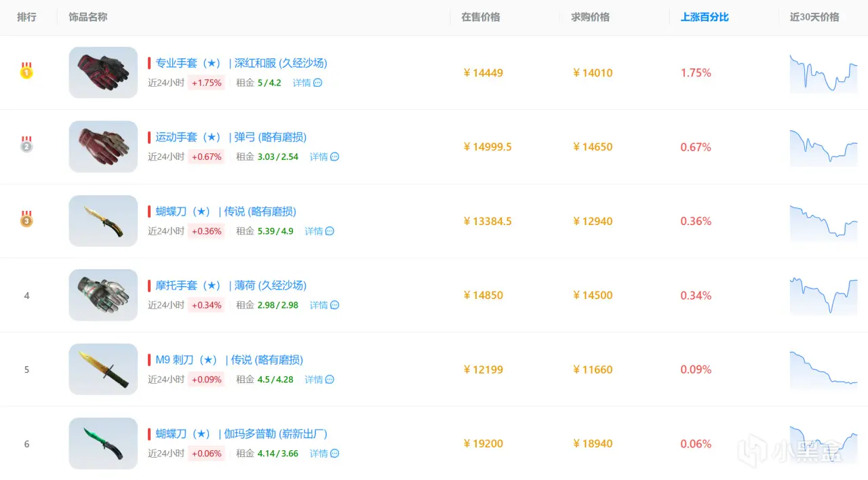The image size is (868, 480).
Task: Open 专业手套 深红和服 item thumbnail
Action: [x=103, y=73]
